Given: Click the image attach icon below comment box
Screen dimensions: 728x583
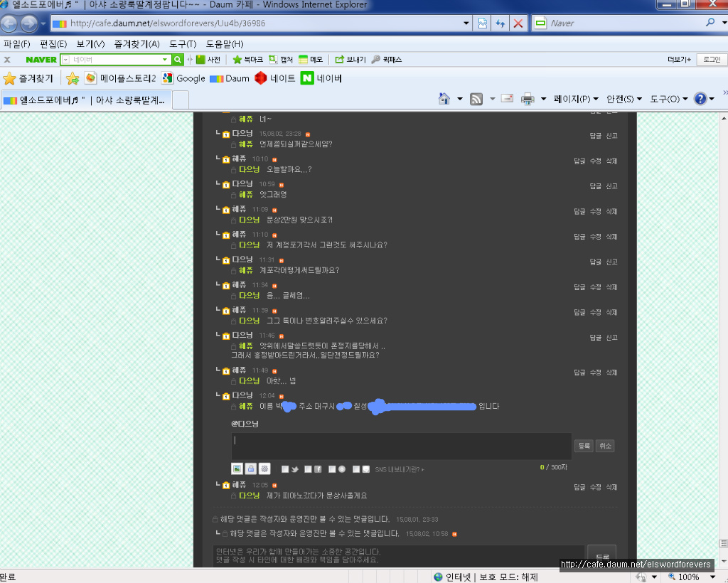Looking at the screenshot, I should pos(237,469).
